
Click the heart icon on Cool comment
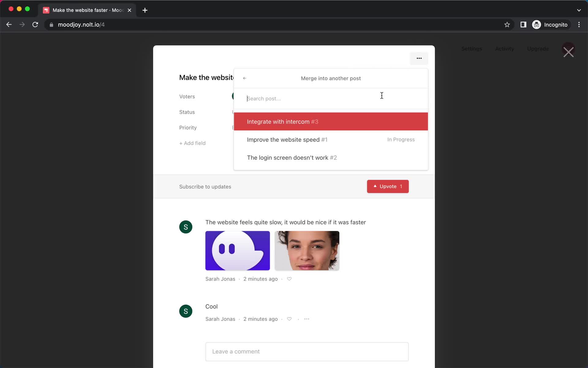click(289, 318)
